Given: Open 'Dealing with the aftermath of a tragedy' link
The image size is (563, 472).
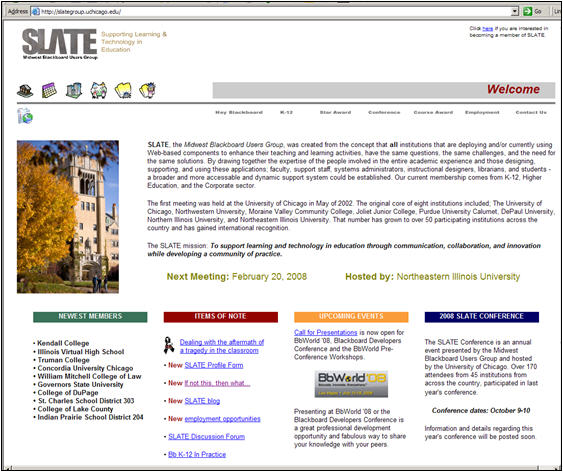Looking at the screenshot, I should tap(222, 346).
